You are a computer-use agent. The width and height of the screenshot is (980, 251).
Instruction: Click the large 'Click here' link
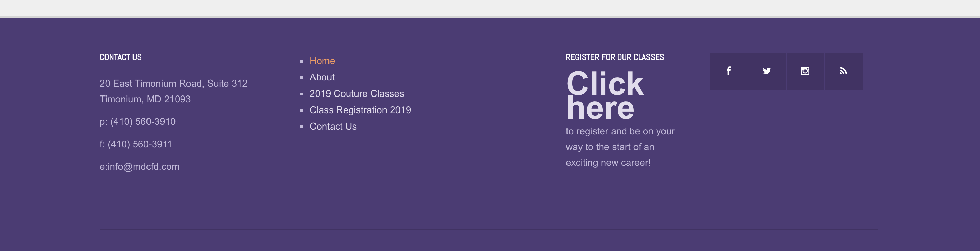click(x=604, y=95)
